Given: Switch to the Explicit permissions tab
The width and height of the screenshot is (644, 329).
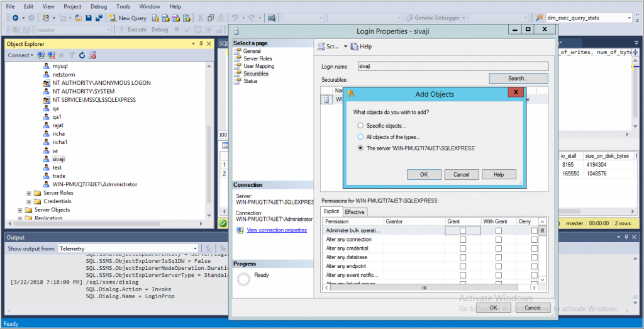Looking at the screenshot, I should [331, 211].
